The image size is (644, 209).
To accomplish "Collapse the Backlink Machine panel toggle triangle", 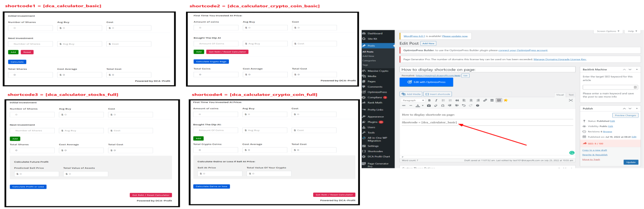I will (637, 69).
